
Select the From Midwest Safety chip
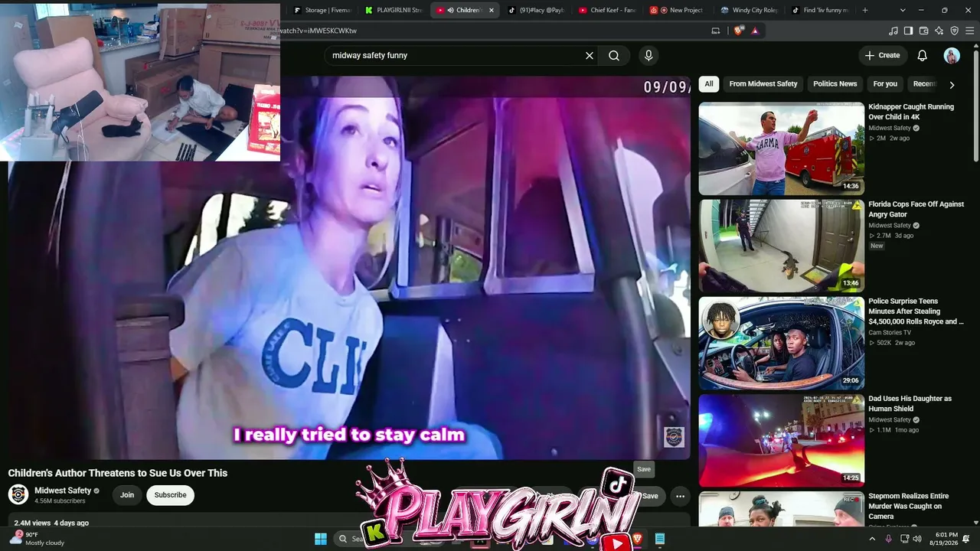pyautogui.click(x=763, y=84)
